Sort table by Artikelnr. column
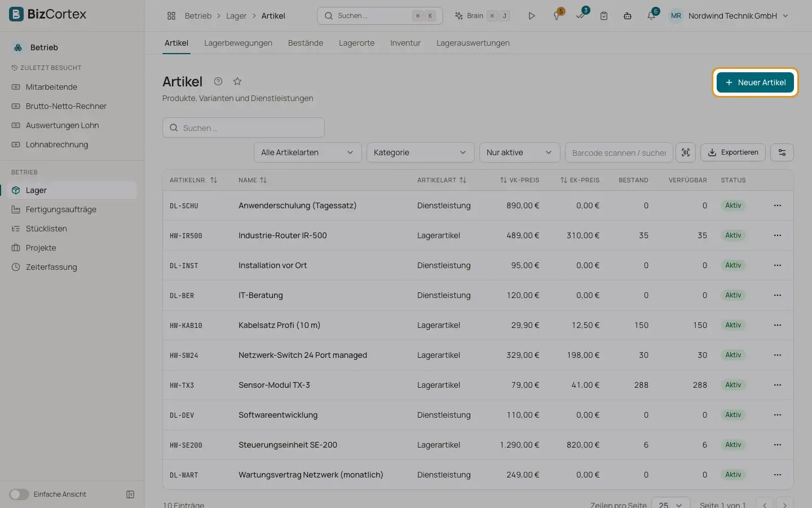The height and width of the screenshot is (508, 812). tap(193, 180)
